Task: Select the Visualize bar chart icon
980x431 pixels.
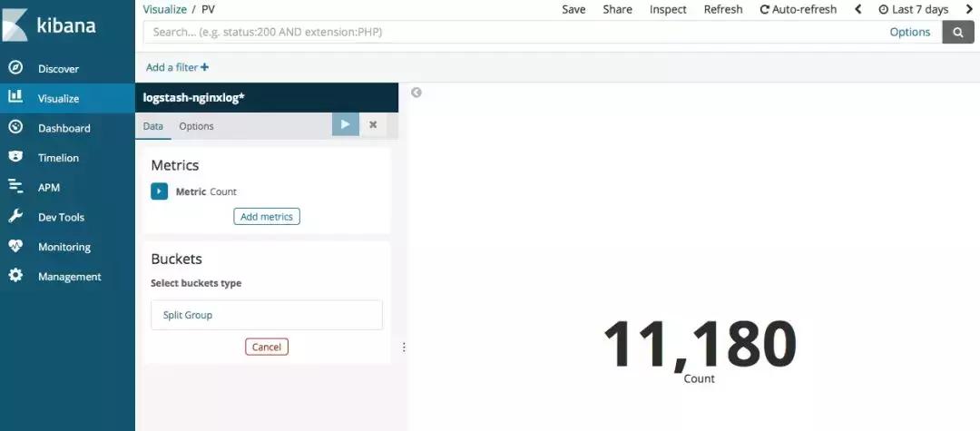Action: pyautogui.click(x=15, y=97)
